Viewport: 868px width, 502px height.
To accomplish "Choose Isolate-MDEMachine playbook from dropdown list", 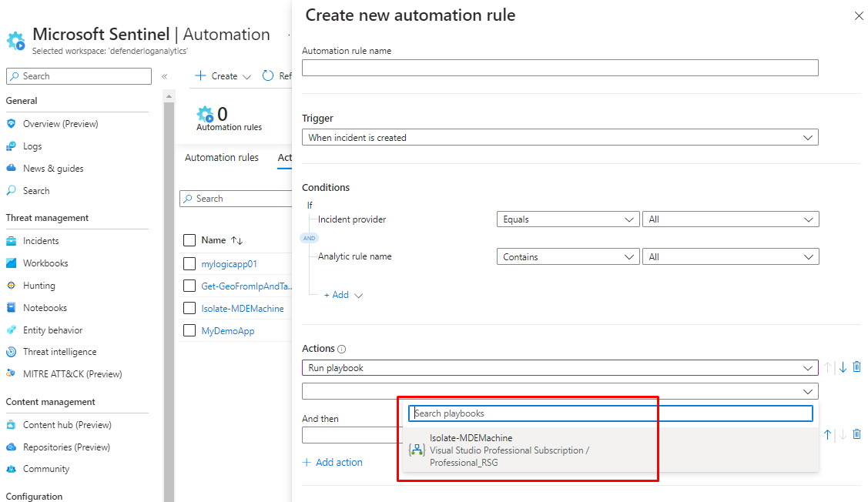I will pos(508,450).
